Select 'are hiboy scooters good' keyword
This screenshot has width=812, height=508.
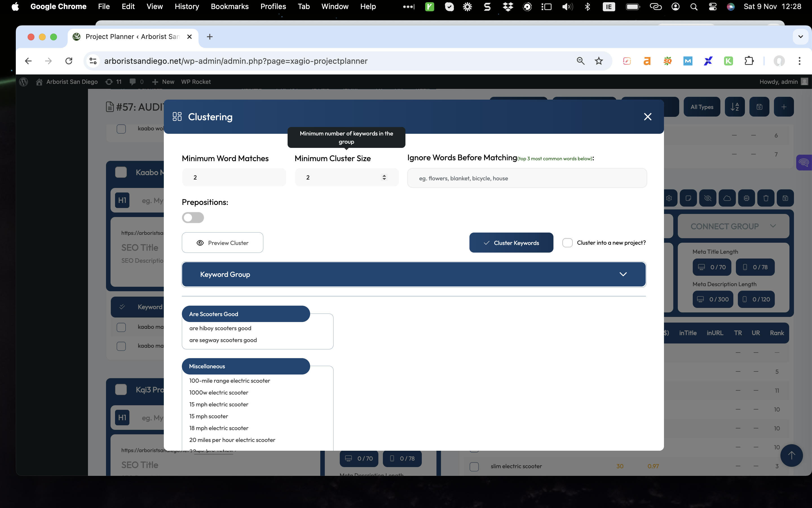point(220,328)
